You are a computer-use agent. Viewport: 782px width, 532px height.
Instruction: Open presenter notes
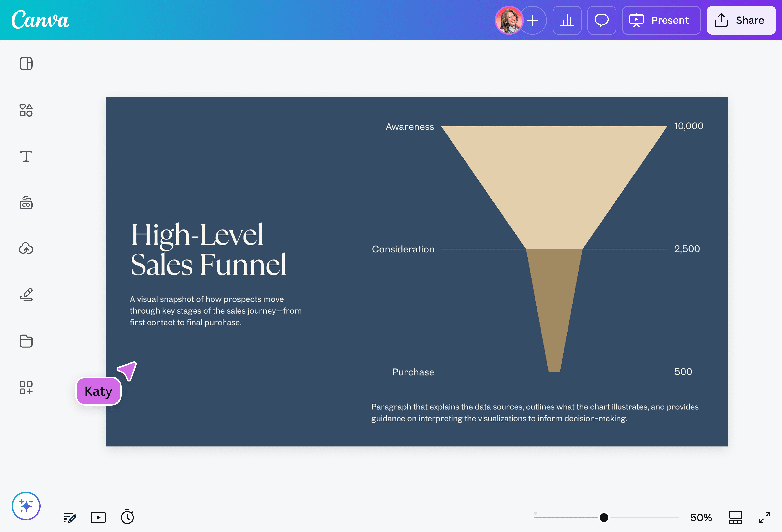pyautogui.click(x=69, y=518)
